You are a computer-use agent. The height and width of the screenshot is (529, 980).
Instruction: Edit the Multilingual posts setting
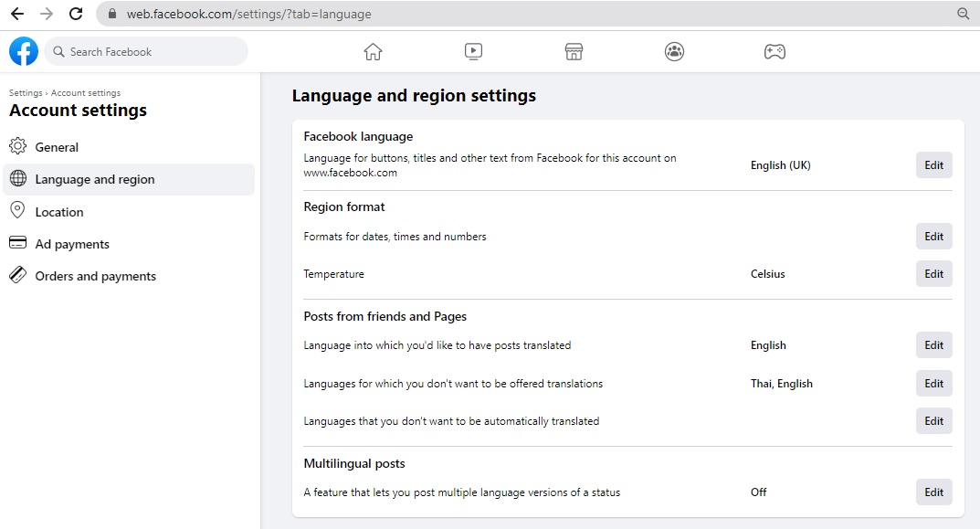point(933,492)
